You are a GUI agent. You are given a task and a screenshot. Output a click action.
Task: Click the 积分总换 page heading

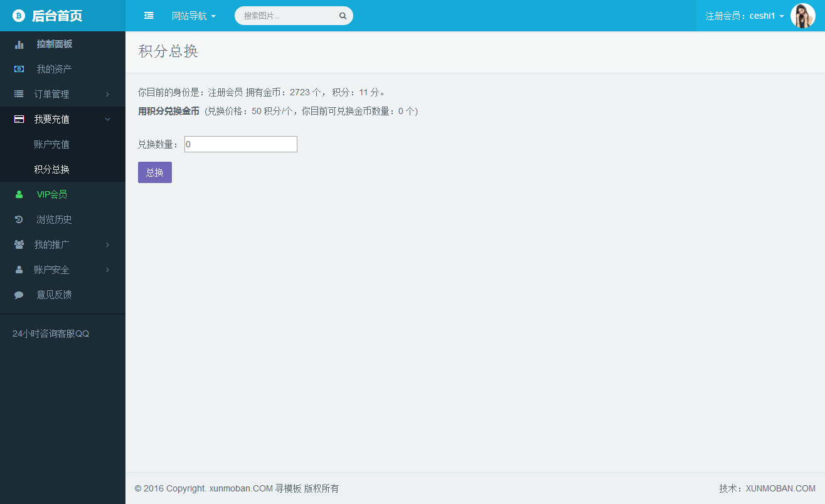(x=168, y=51)
